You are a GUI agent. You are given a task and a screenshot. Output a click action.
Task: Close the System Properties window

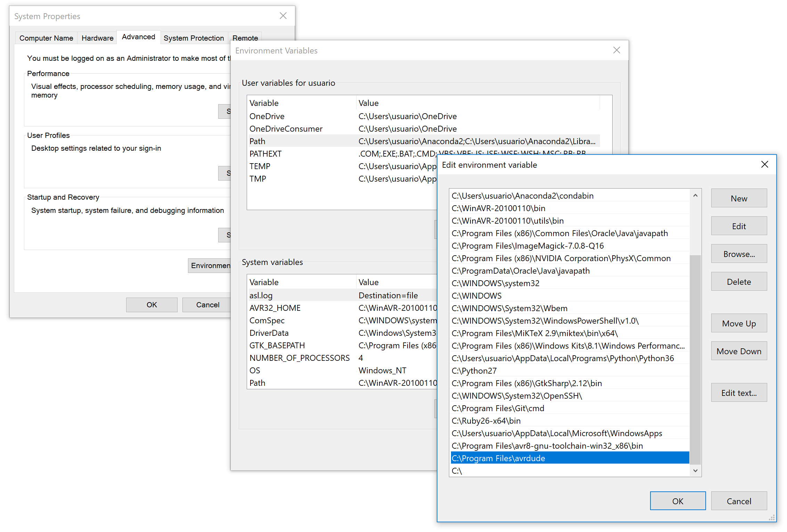pyautogui.click(x=283, y=16)
